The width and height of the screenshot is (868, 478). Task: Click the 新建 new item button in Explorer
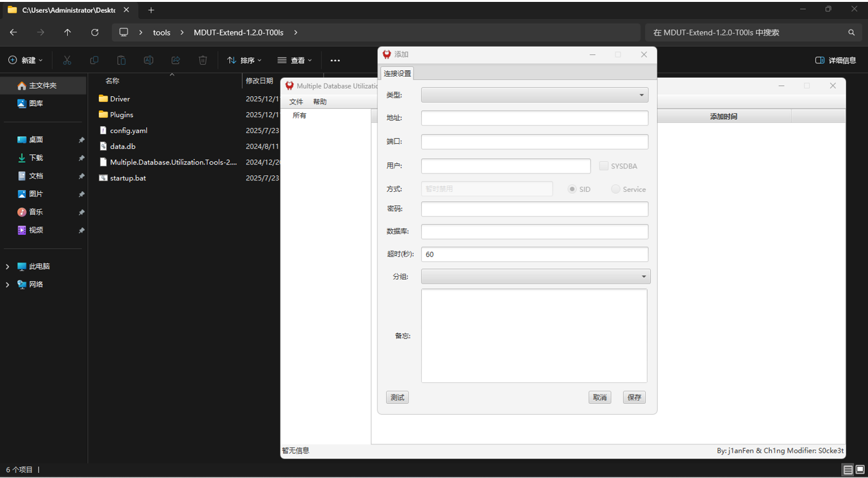(25, 60)
